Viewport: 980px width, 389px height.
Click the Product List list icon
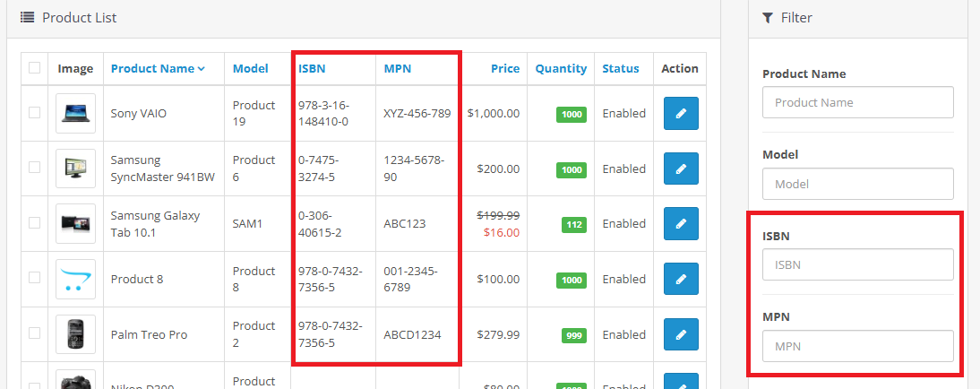click(x=28, y=17)
